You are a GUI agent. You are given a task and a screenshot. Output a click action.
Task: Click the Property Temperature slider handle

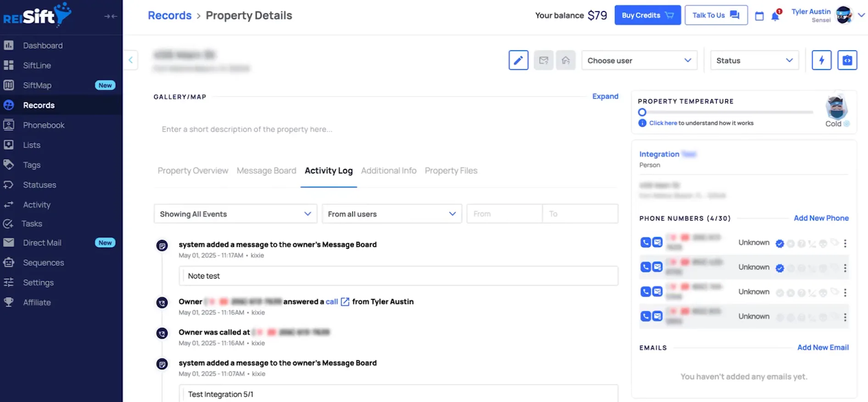[642, 112]
